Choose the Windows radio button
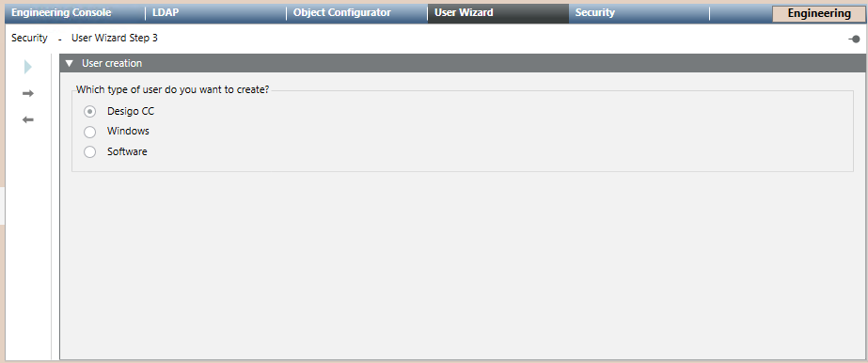Viewport: 868px width, 363px height. 89,132
